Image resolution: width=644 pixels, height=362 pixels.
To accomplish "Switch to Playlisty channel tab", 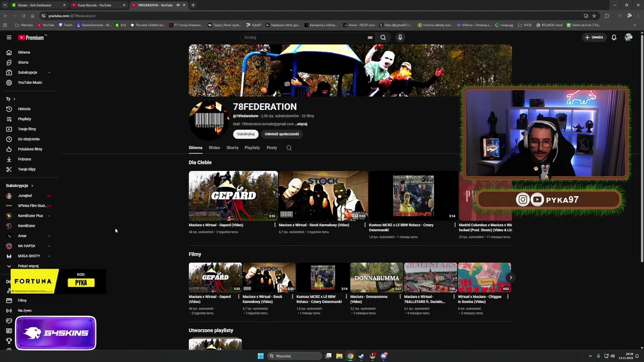I will click(x=252, y=148).
